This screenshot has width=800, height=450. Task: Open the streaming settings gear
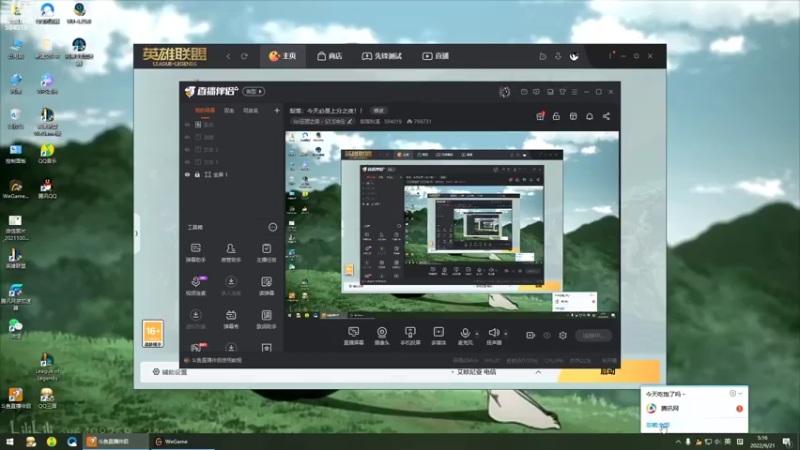point(563,335)
